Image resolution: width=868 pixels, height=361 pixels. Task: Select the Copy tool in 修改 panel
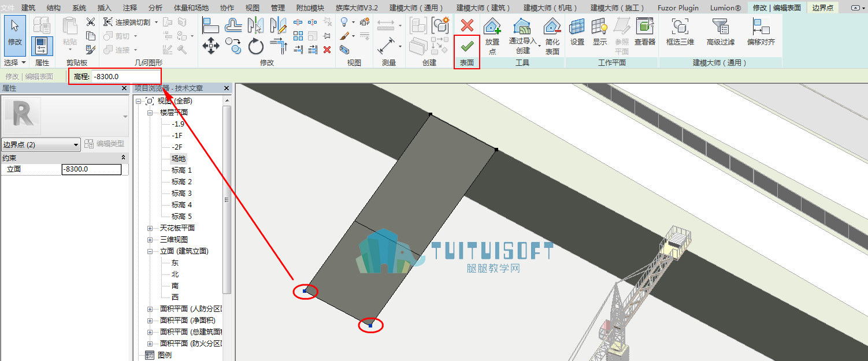click(x=233, y=46)
